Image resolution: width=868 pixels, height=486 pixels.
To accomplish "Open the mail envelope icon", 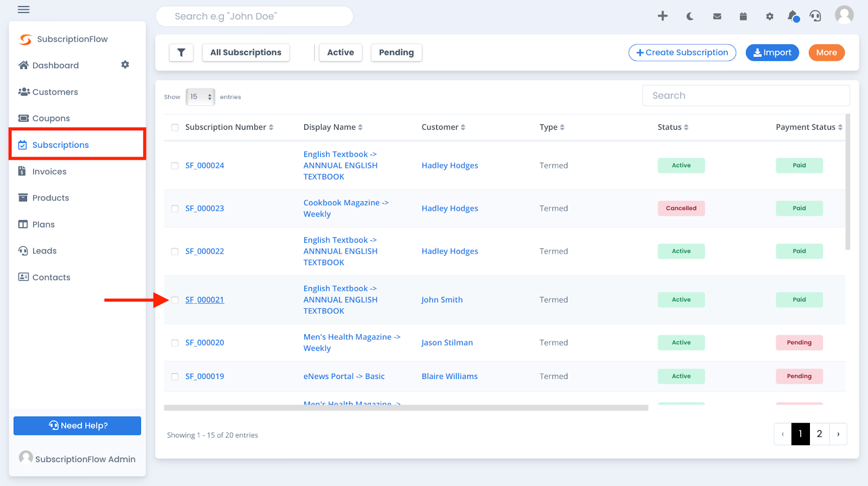I will (x=717, y=16).
